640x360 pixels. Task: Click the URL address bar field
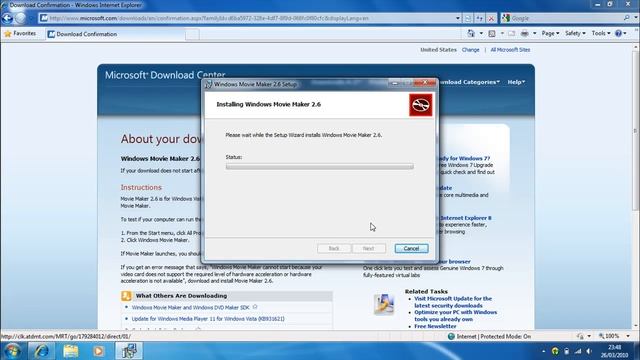[x=247, y=18]
